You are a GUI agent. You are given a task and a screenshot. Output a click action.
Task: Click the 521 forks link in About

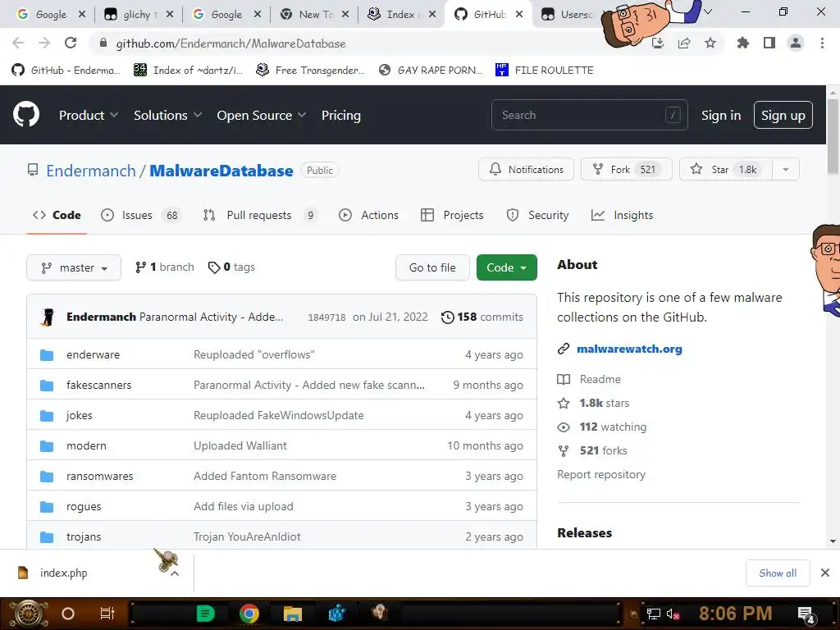[603, 450]
